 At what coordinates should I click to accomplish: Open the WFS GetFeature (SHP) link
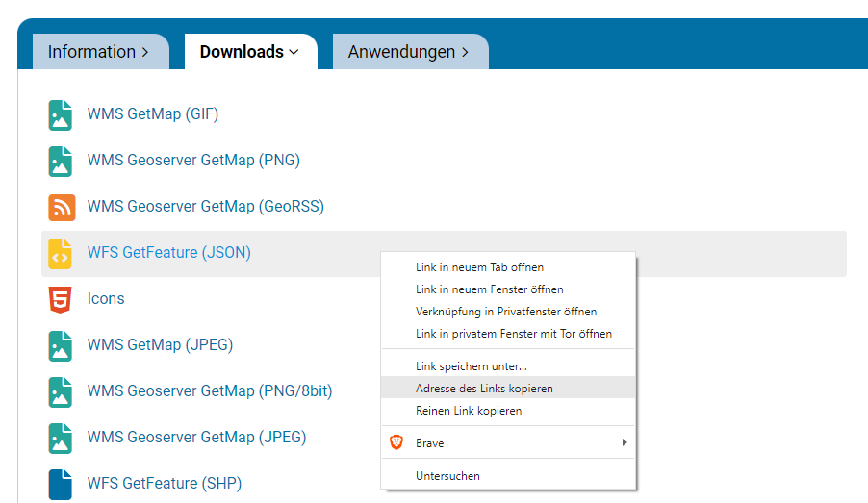point(164,484)
